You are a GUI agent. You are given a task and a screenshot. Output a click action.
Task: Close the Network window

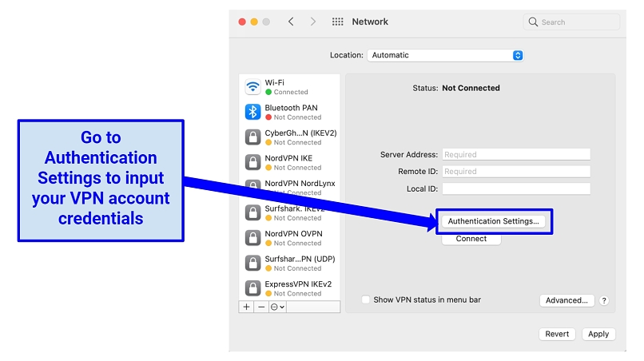242,22
